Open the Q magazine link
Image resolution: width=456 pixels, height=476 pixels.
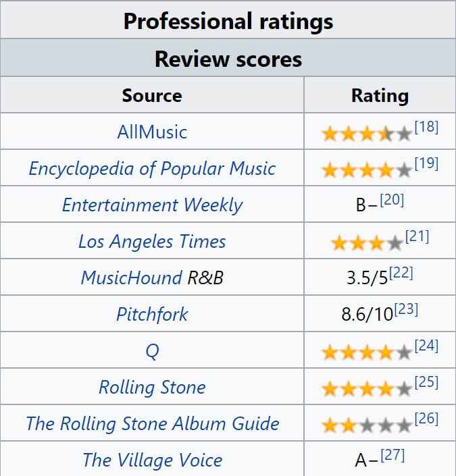tap(152, 351)
